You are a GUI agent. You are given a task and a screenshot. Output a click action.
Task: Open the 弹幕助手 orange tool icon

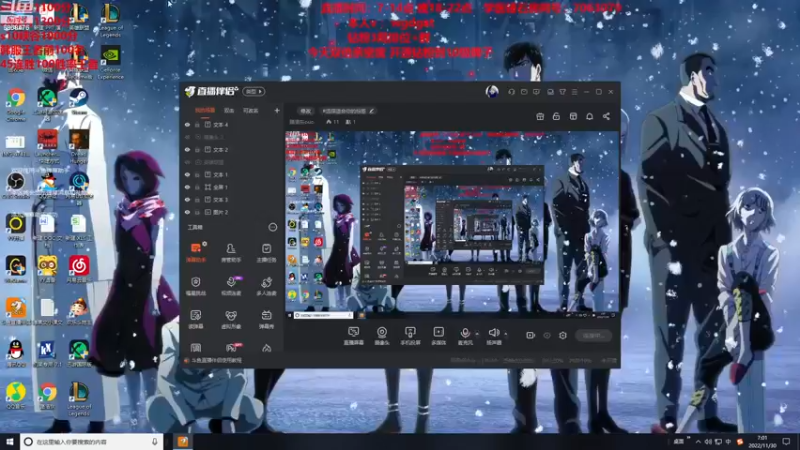(195, 252)
